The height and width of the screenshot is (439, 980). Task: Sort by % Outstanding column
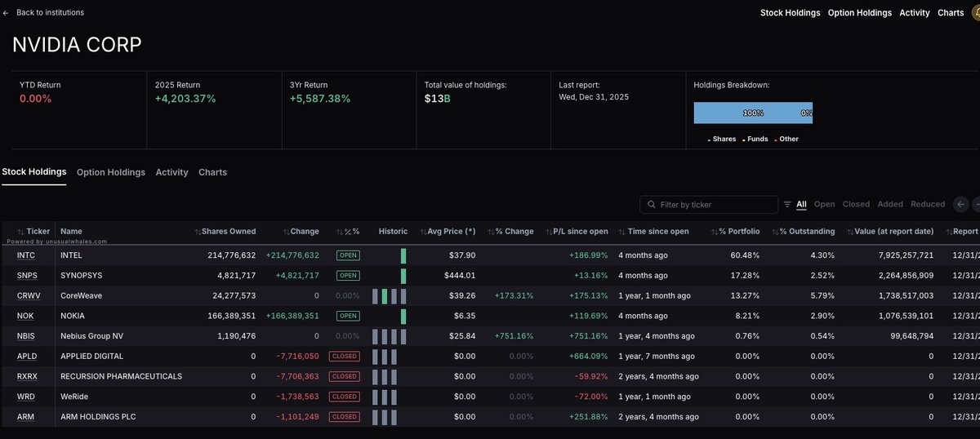point(803,232)
